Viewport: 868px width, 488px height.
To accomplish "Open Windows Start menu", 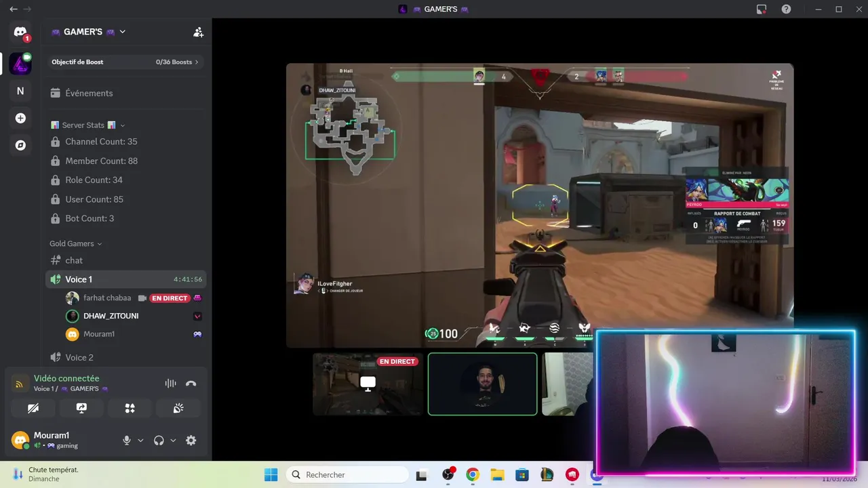I will point(271,474).
